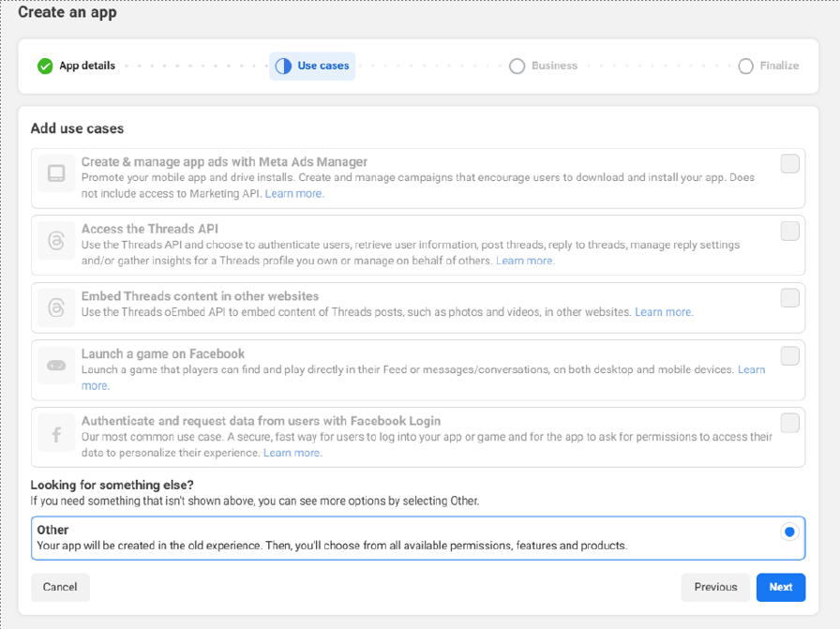Image resolution: width=840 pixels, height=629 pixels.
Task: Click the half-filled circle icon for Use cases
Action: pos(283,67)
